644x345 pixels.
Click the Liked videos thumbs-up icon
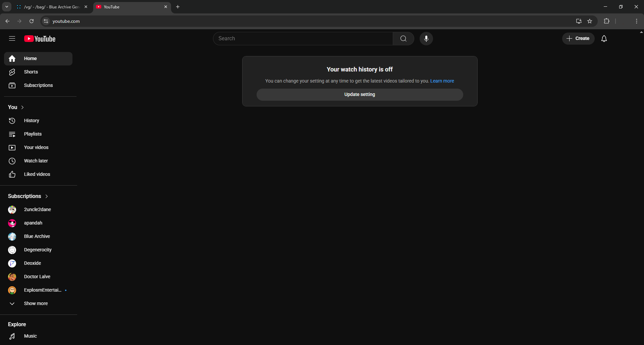click(x=12, y=175)
